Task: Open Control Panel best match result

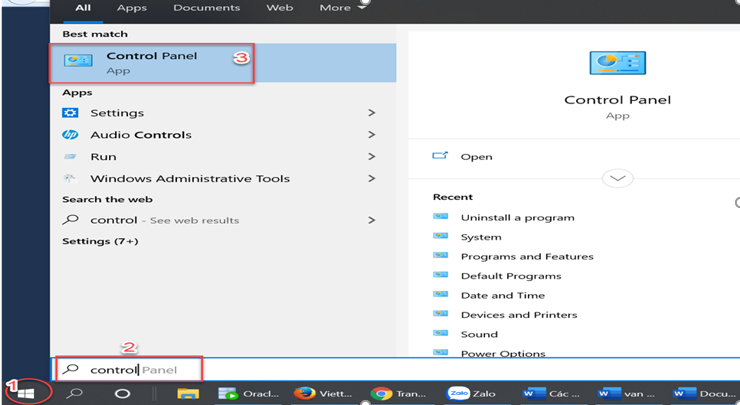Action: click(x=223, y=63)
